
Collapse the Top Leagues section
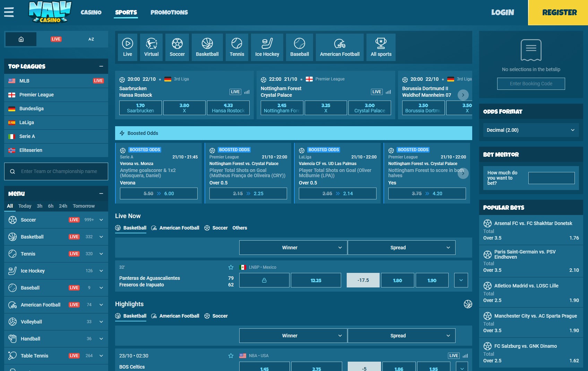point(101,66)
